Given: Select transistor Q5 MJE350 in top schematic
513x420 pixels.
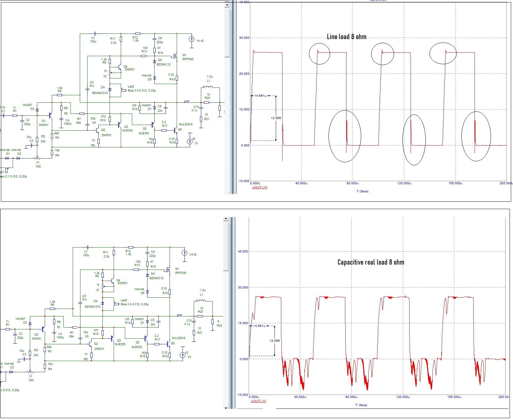Looking at the screenshot, I should tap(153, 125).
